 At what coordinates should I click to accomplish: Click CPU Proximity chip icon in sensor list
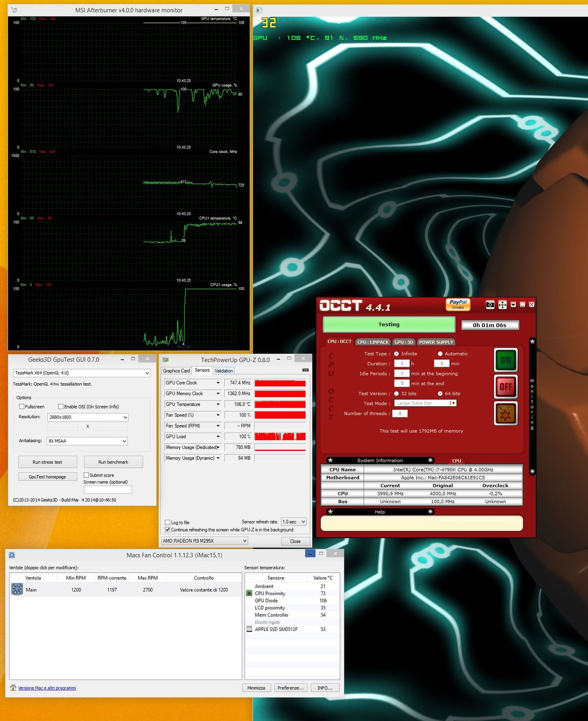(x=249, y=593)
